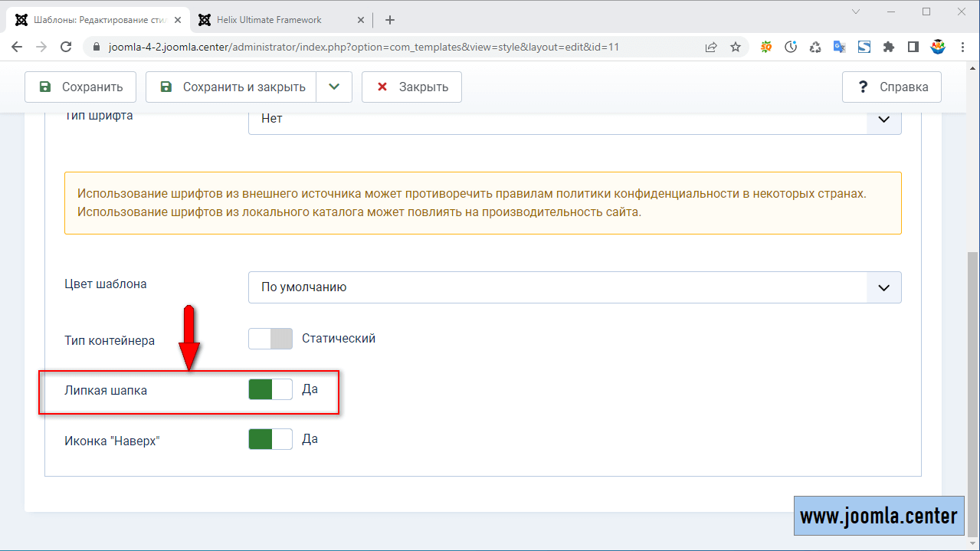
Task: Open a new browser tab
Action: pos(390,20)
